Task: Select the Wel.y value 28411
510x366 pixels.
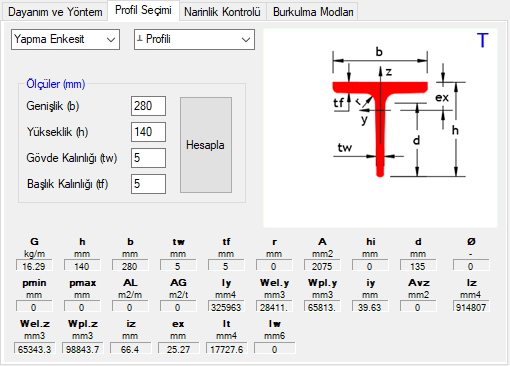Action: [274, 307]
